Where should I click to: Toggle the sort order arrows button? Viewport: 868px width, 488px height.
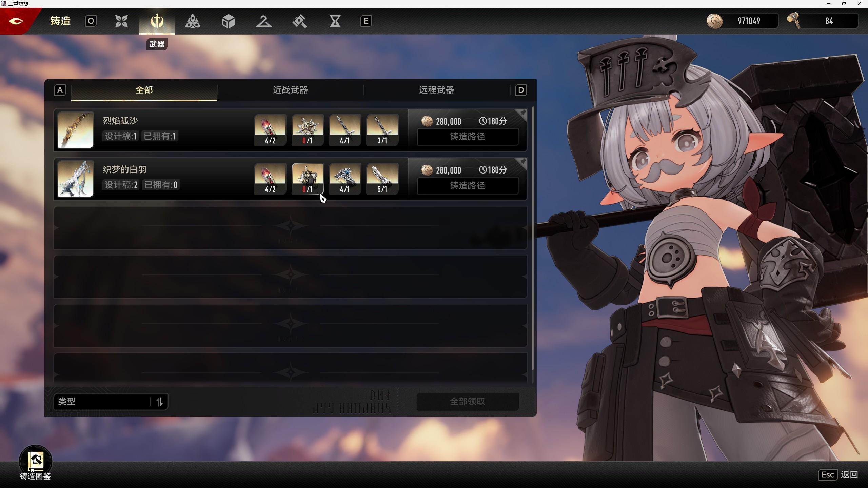160,402
